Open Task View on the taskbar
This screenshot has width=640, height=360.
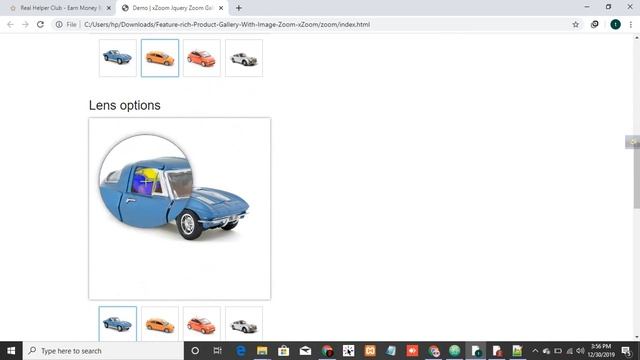click(x=217, y=351)
